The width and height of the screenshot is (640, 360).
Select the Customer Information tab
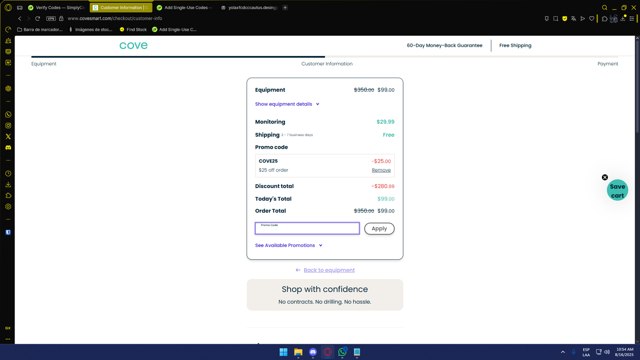[120, 7]
